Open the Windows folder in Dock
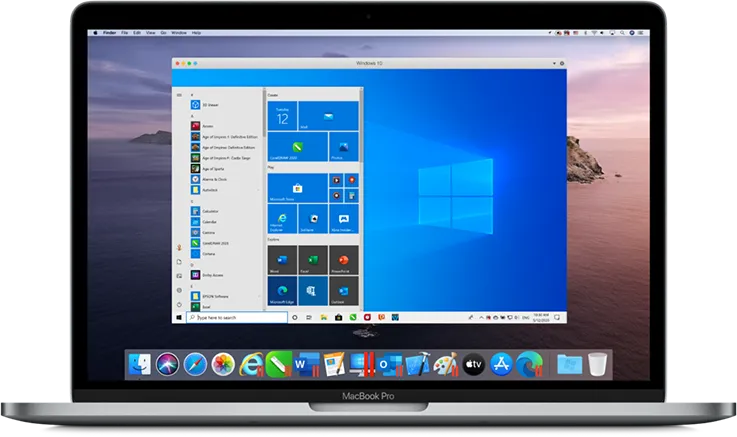 (x=569, y=364)
